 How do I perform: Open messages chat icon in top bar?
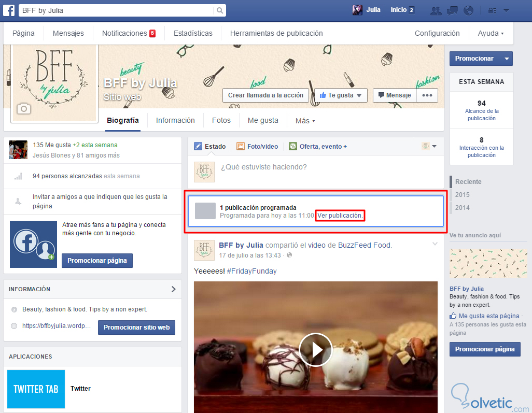point(452,11)
